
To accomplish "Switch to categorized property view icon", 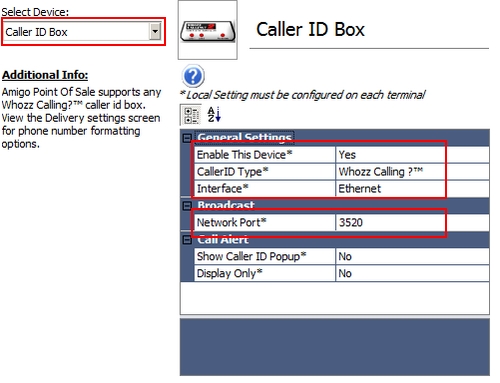I will point(191,115).
